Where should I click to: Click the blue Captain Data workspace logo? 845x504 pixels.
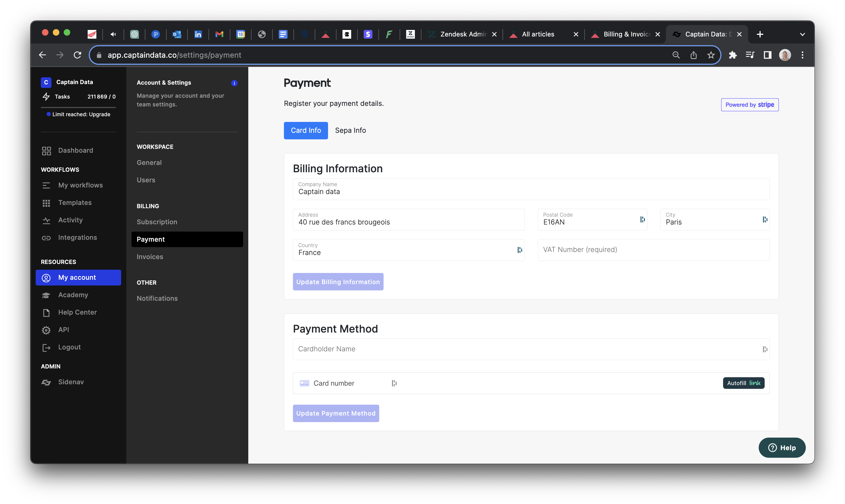pos(46,82)
